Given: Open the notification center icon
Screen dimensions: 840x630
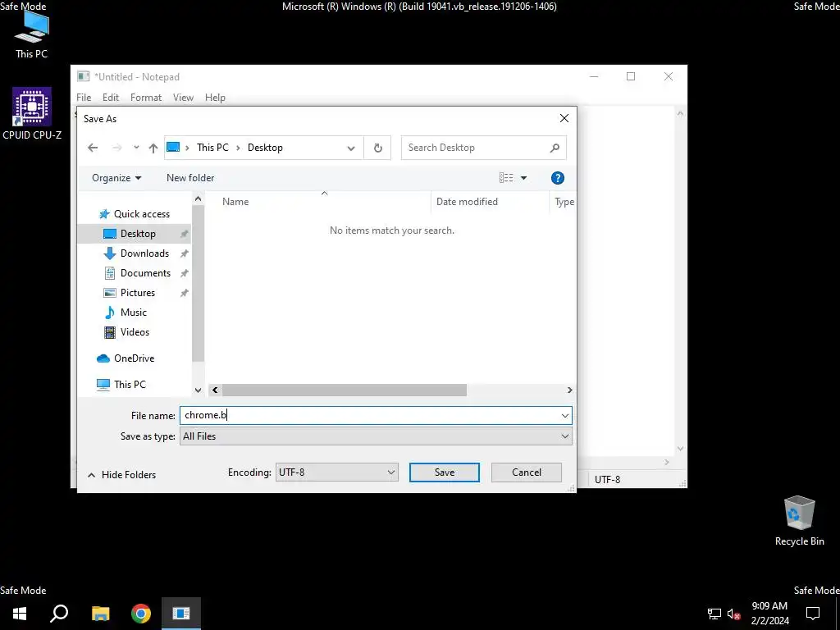Looking at the screenshot, I should (x=813, y=614).
